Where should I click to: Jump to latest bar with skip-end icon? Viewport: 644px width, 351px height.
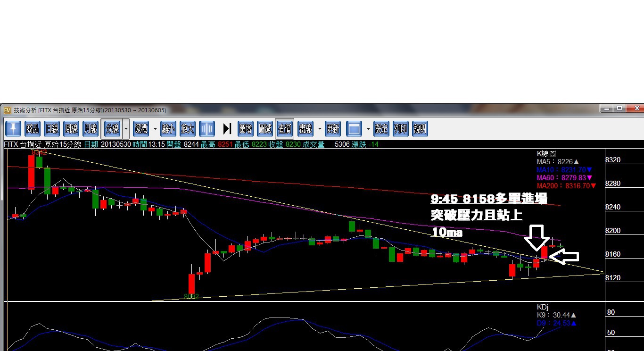pos(227,128)
